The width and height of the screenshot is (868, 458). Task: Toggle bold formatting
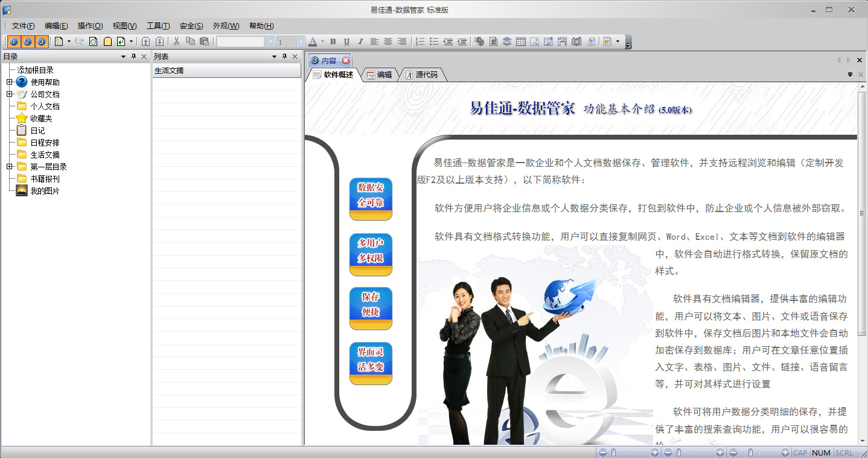pos(333,42)
